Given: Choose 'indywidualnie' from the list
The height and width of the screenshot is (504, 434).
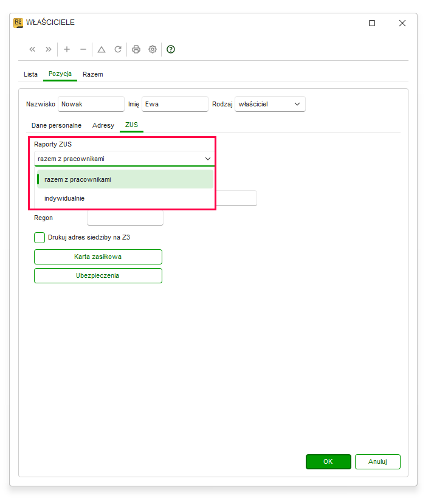Looking at the screenshot, I should [x=125, y=198].
